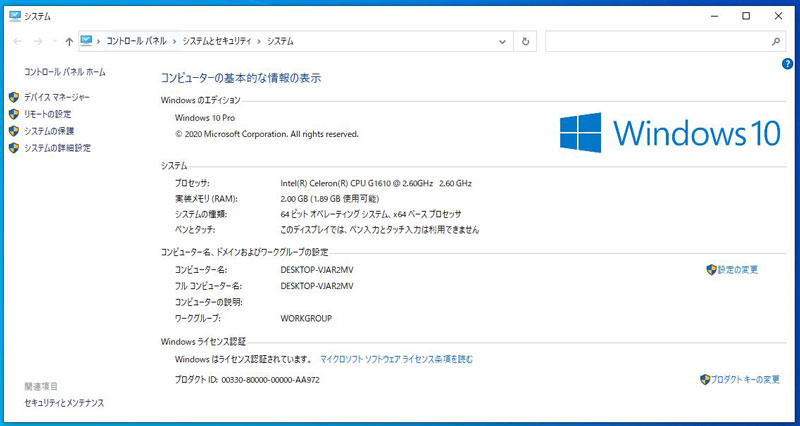Image resolution: width=800 pixels, height=426 pixels.
Task: Go up one folder level
Action: pos(69,42)
